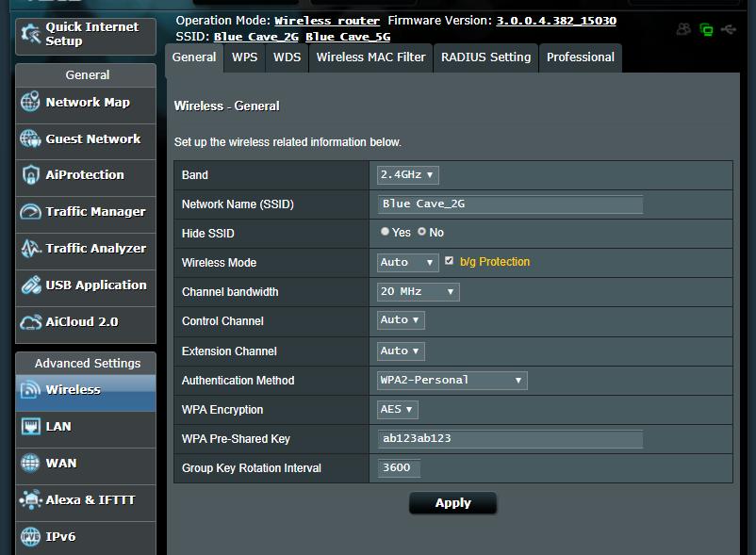Click the Network Map globe icon
The width and height of the screenshot is (756, 555).
point(30,102)
